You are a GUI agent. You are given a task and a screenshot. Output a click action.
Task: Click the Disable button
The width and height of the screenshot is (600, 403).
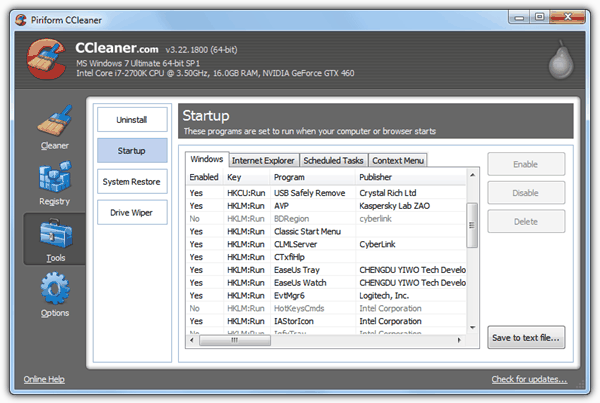(x=526, y=193)
